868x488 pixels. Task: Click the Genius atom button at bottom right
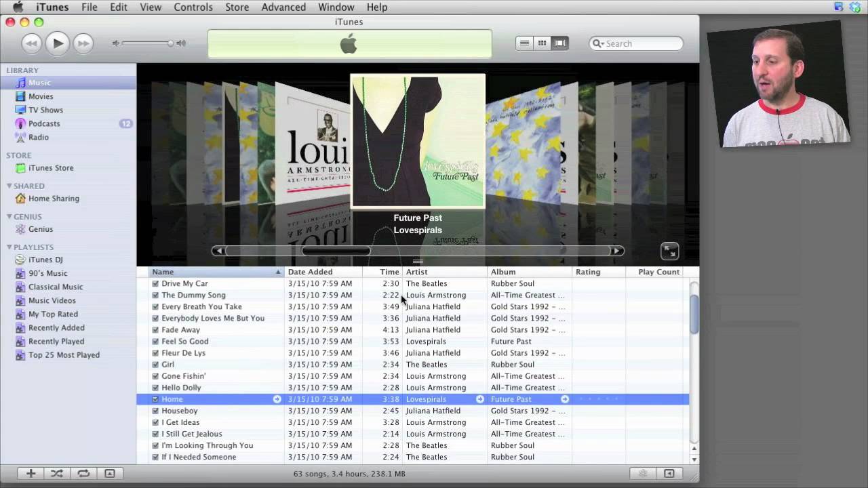643,474
